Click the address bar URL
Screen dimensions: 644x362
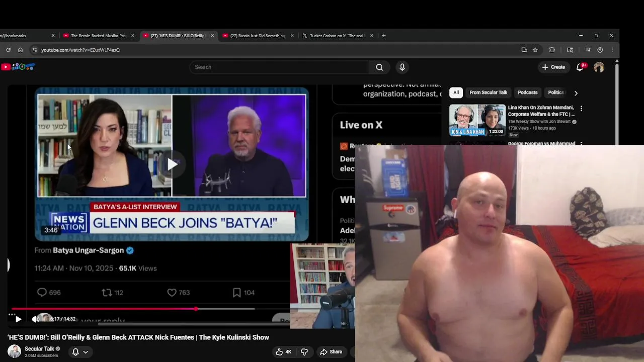[80, 50]
